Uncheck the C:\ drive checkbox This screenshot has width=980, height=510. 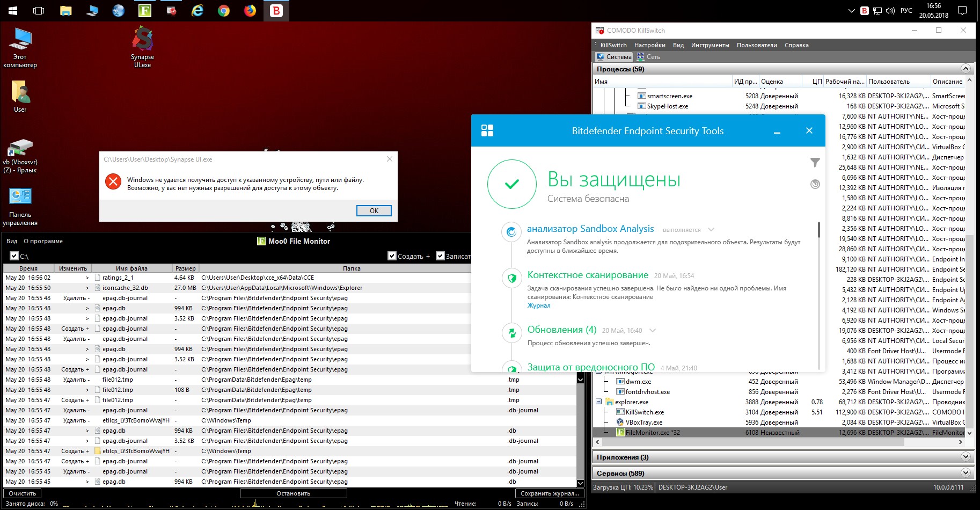pos(14,256)
